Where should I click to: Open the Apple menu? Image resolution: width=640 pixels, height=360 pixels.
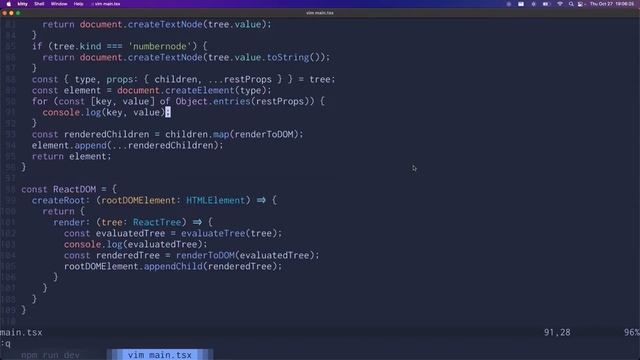click(x=9, y=4)
